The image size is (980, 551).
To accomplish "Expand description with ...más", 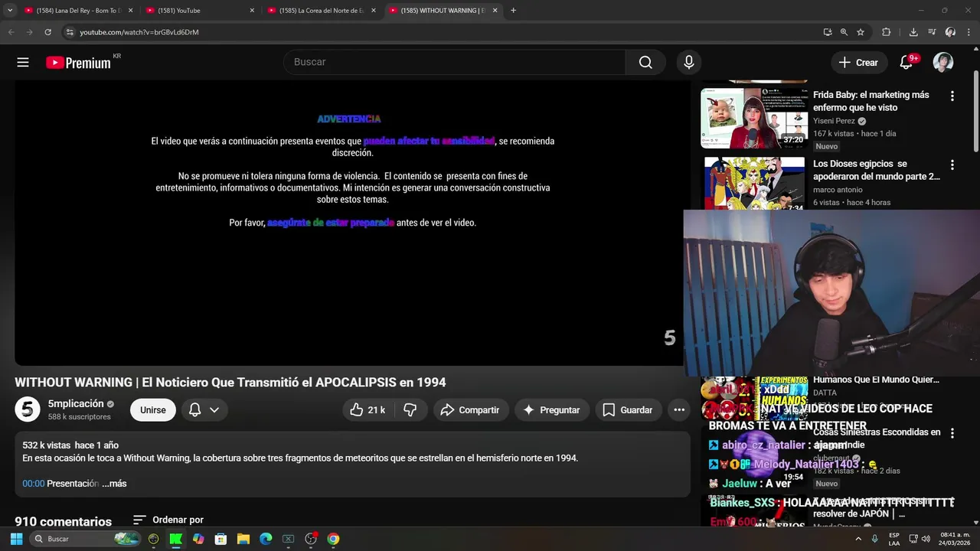I will (114, 484).
